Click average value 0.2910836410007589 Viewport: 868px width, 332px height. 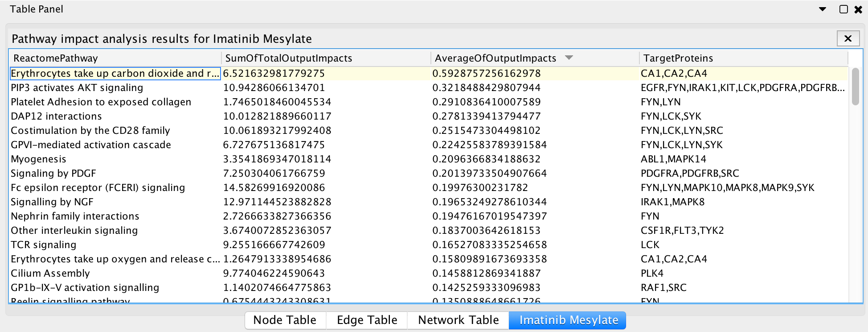click(487, 102)
